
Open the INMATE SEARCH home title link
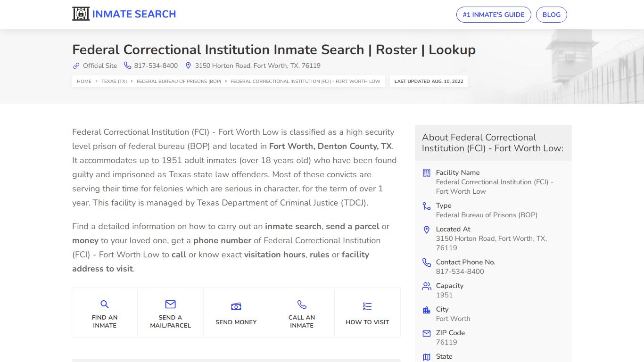[x=134, y=14]
